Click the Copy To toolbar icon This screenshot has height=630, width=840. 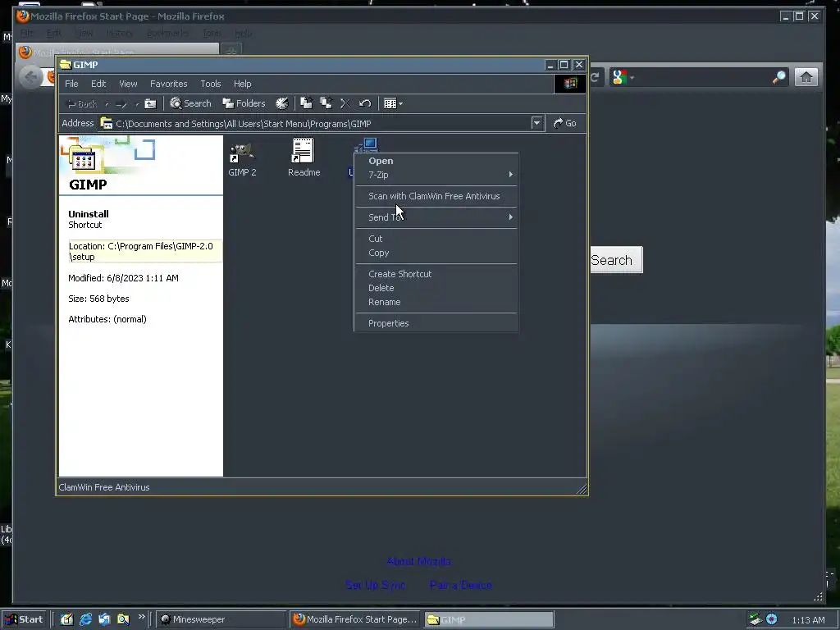click(326, 103)
